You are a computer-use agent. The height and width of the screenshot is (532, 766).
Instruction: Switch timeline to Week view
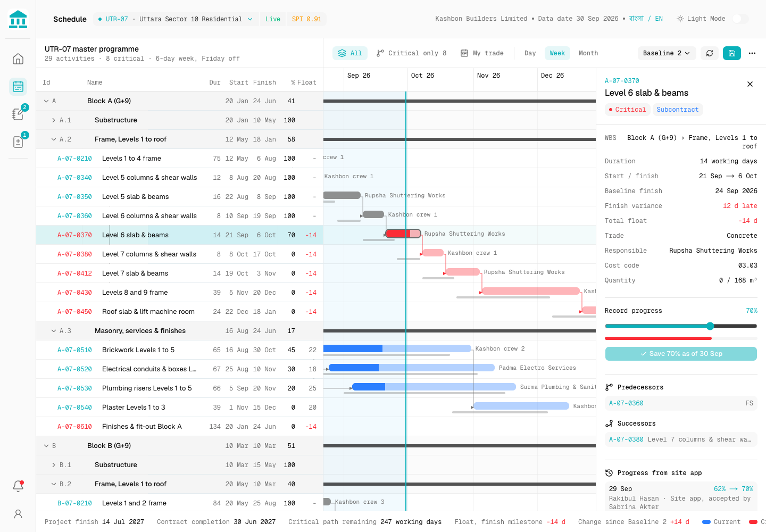557,53
